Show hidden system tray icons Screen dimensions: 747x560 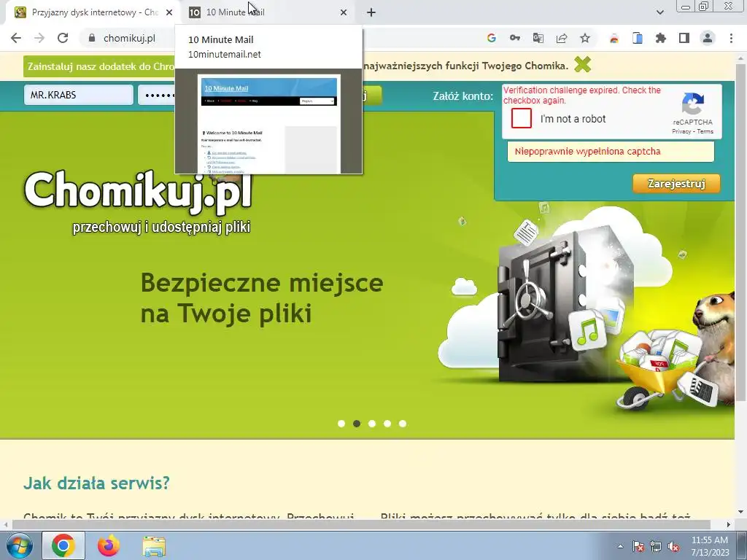click(620, 546)
